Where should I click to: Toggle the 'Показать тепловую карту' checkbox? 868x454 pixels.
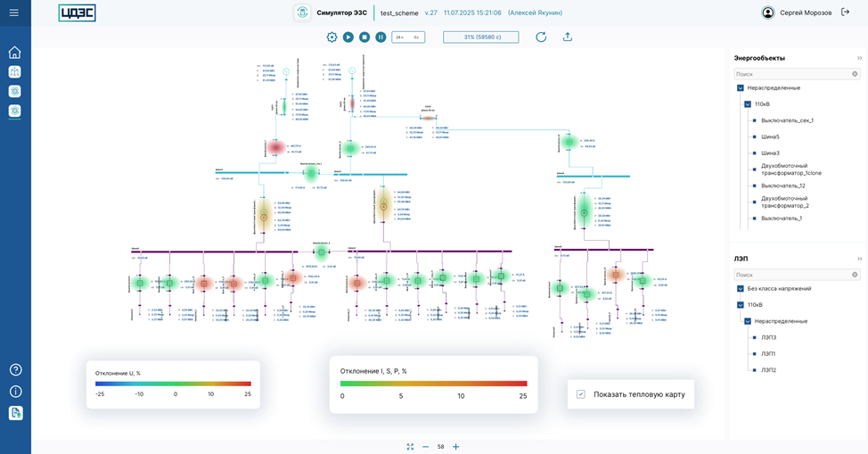coord(581,394)
